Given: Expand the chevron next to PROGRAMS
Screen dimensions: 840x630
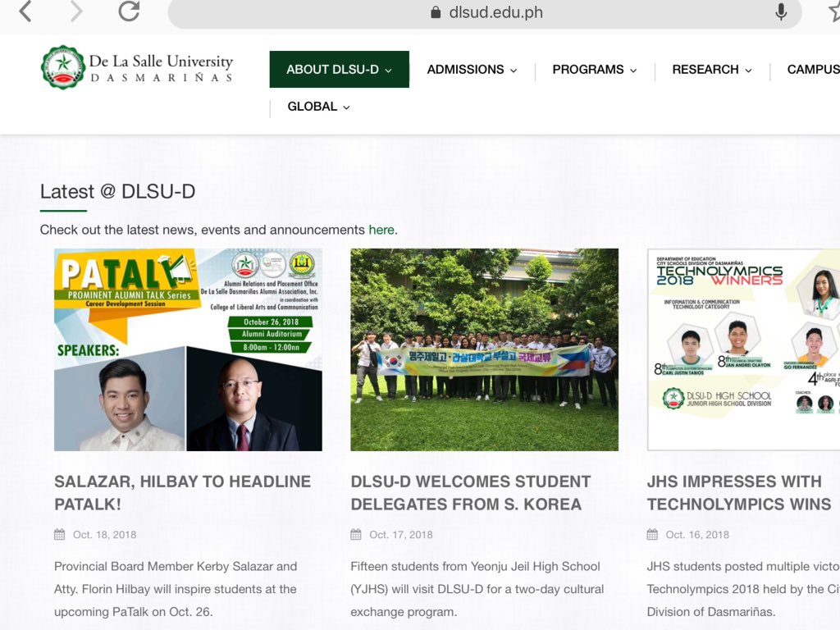Looking at the screenshot, I should coord(633,71).
